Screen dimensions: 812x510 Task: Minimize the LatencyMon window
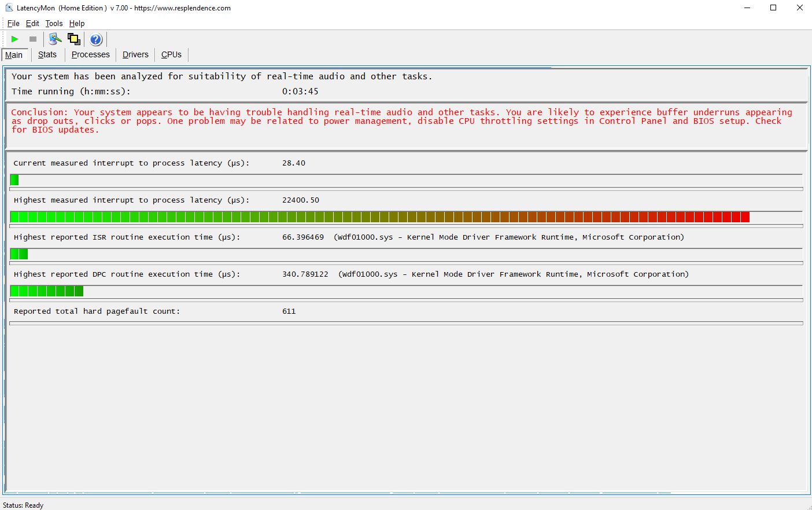click(x=747, y=8)
